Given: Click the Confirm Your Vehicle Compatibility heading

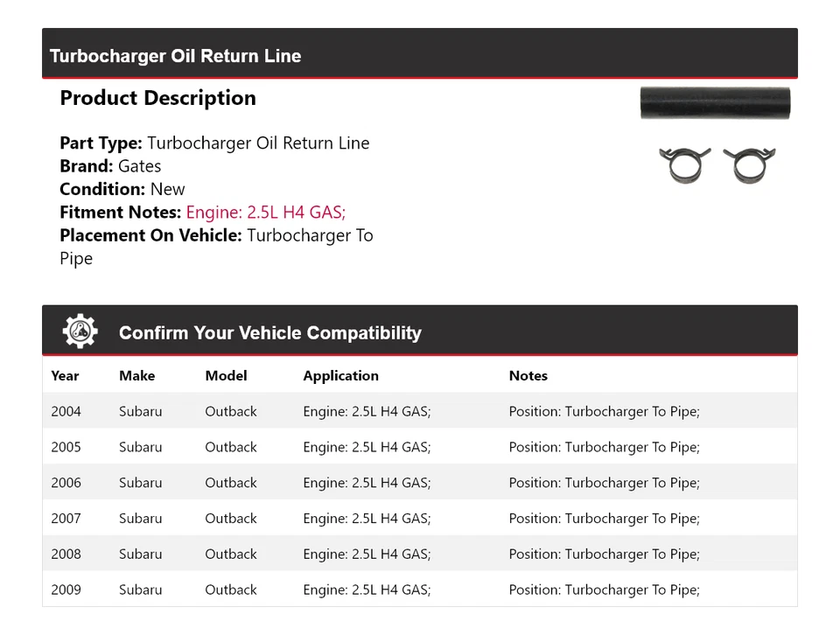Looking at the screenshot, I should [x=269, y=332].
